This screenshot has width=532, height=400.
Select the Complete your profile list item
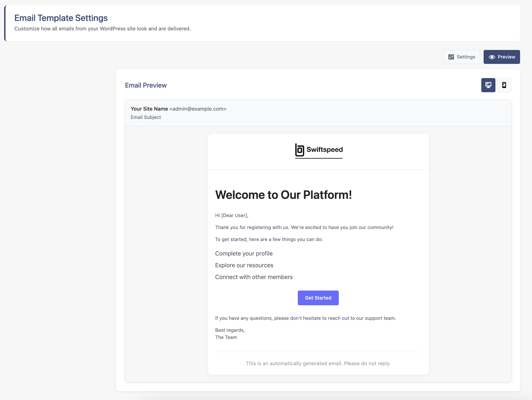pos(244,253)
